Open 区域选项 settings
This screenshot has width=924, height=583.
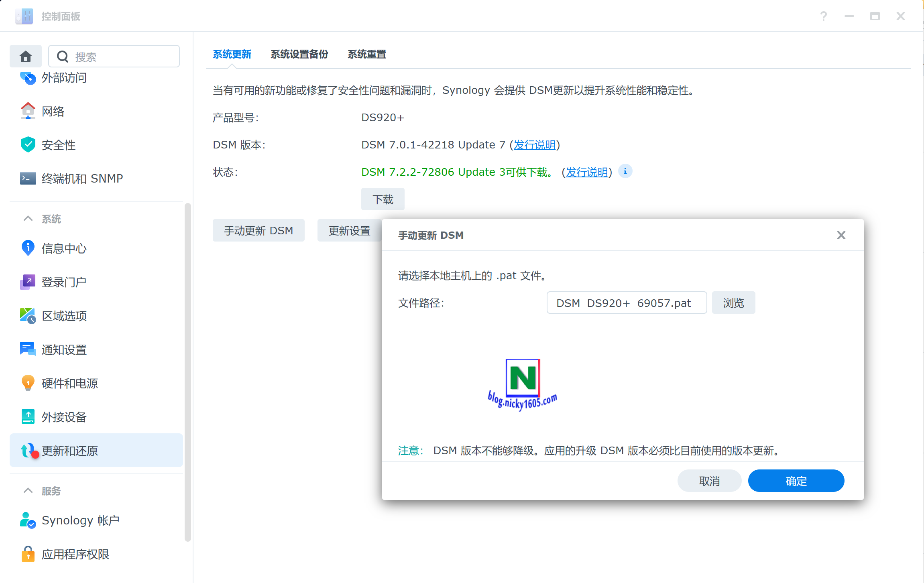(x=64, y=316)
